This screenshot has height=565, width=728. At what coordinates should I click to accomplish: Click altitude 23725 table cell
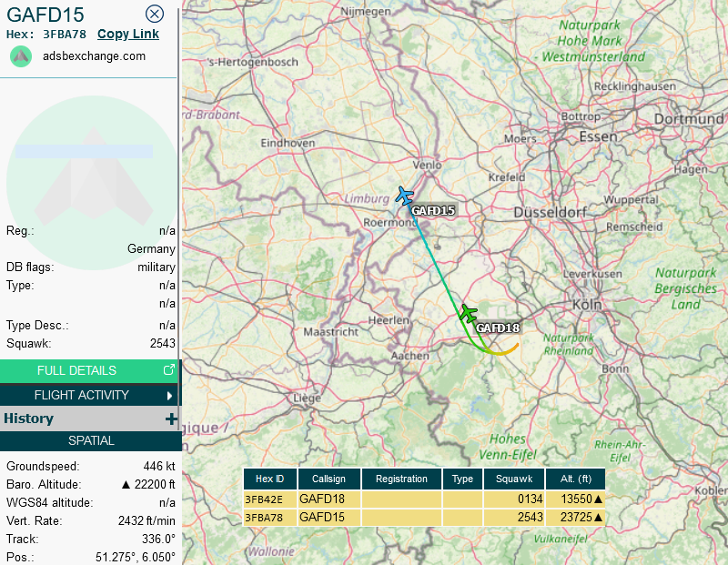(x=577, y=517)
